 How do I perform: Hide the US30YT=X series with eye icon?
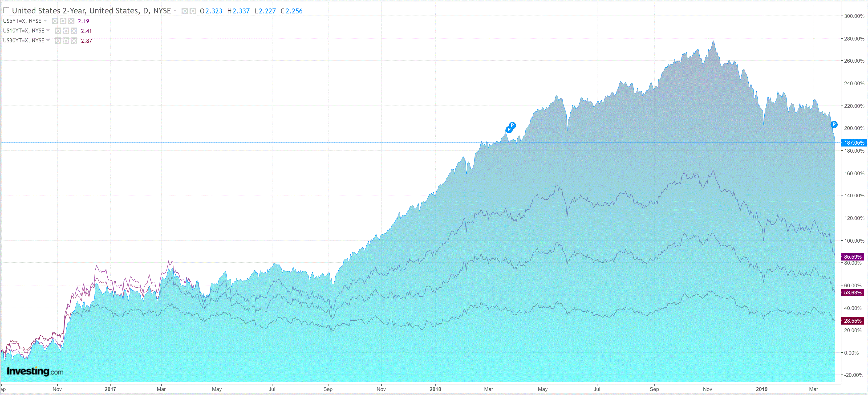tap(58, 41)
